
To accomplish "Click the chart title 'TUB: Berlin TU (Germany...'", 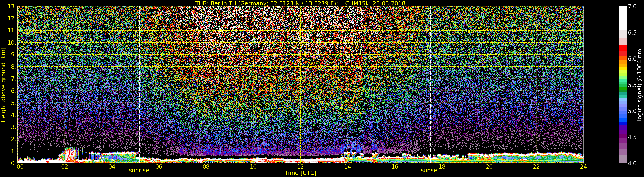I will (300, 3).
